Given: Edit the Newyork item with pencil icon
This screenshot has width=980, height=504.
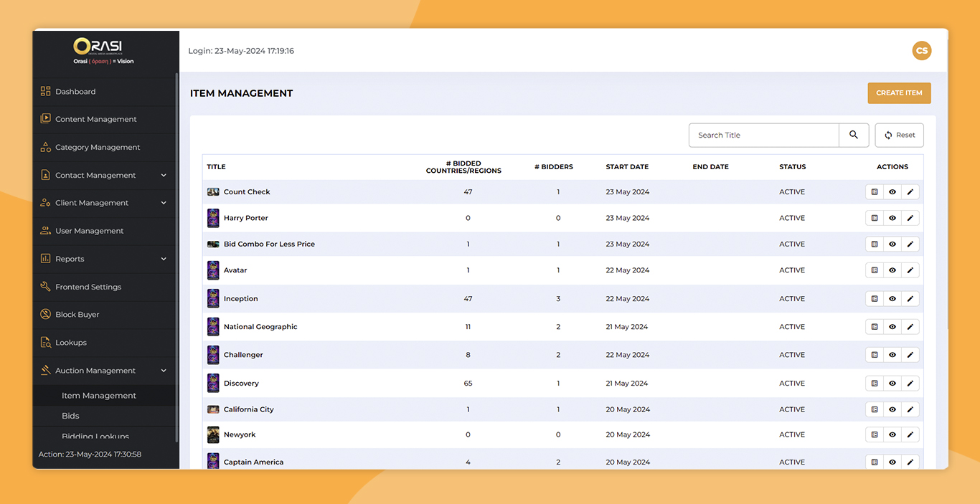Looking at the screenshot, I should [x=910, y=434].
